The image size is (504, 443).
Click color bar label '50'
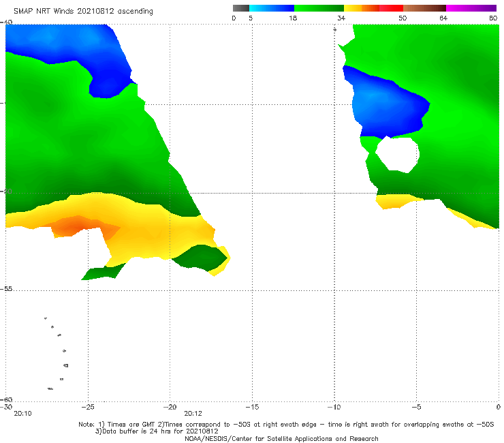pyautogui.click(x=403, y=18)
